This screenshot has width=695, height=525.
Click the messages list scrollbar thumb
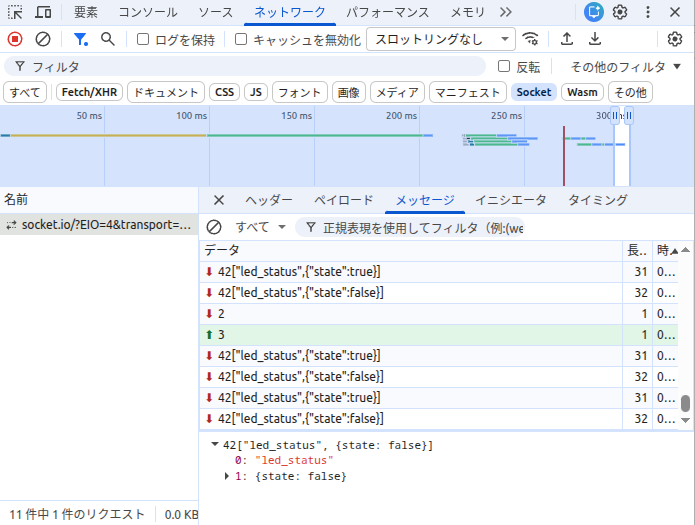[685, 403]
